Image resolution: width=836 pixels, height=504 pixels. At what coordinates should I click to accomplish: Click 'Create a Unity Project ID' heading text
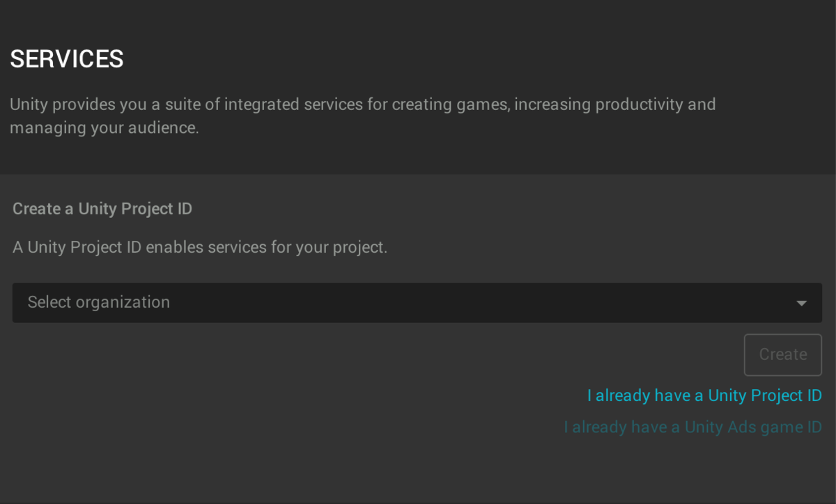coord(102,209)
